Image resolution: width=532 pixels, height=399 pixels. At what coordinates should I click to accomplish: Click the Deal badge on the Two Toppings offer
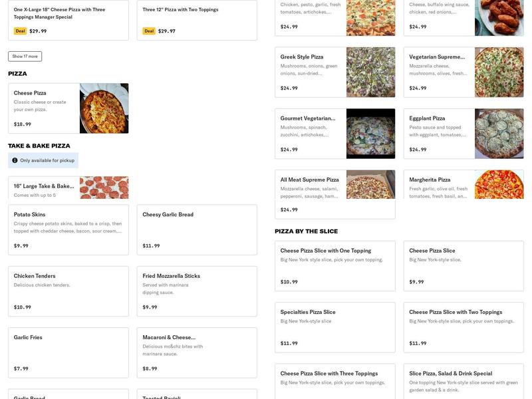point(149,30)
